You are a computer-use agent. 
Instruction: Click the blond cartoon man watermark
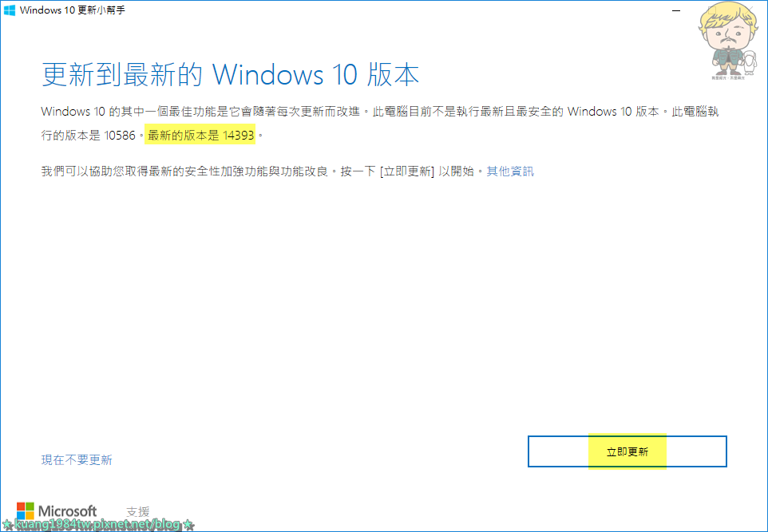pos(726,40)
